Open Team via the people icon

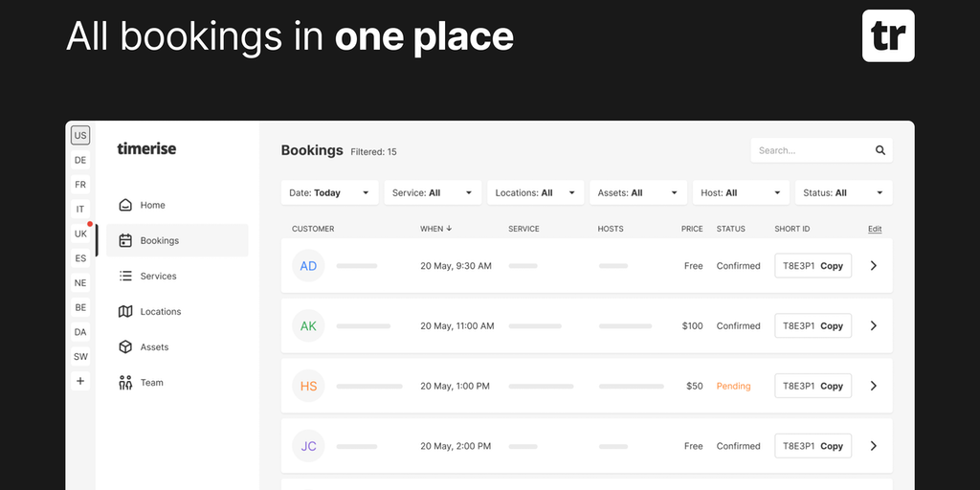pos(125,383)
